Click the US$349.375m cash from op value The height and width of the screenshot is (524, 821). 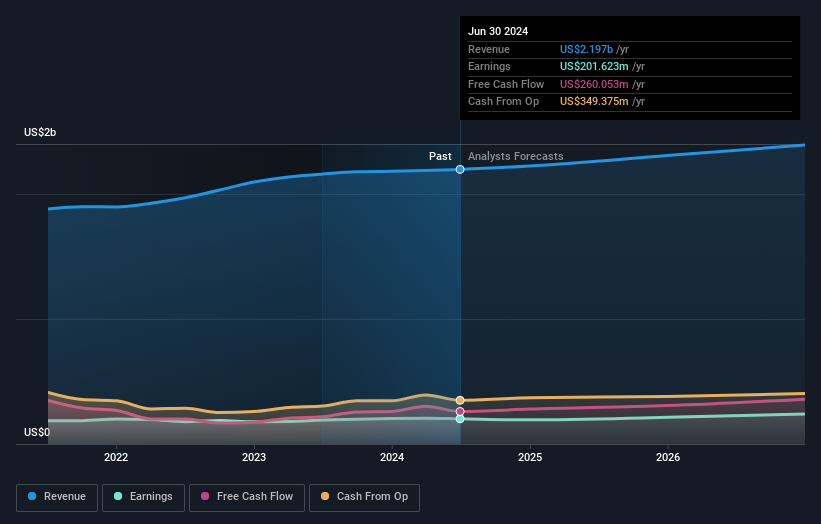tap(594, 102)
